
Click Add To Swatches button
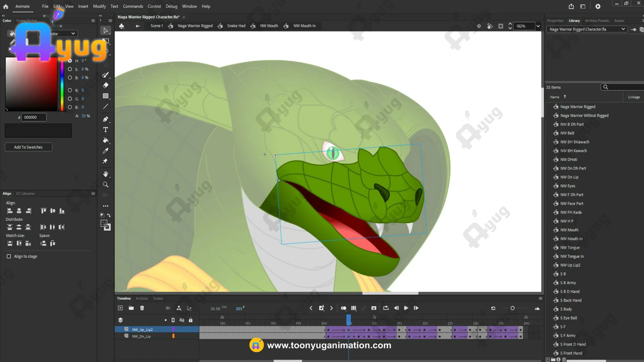click(28, 147)
